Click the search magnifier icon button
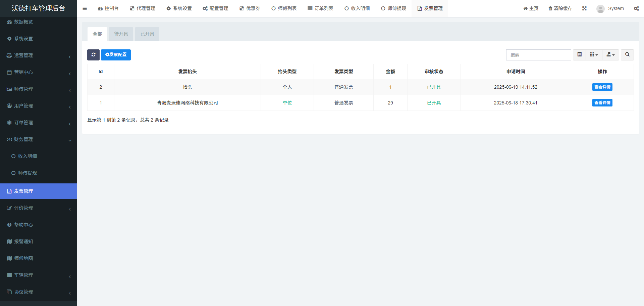Image resolution: width=644 pixels, height=306 pixels. click(x=627, y=55)
